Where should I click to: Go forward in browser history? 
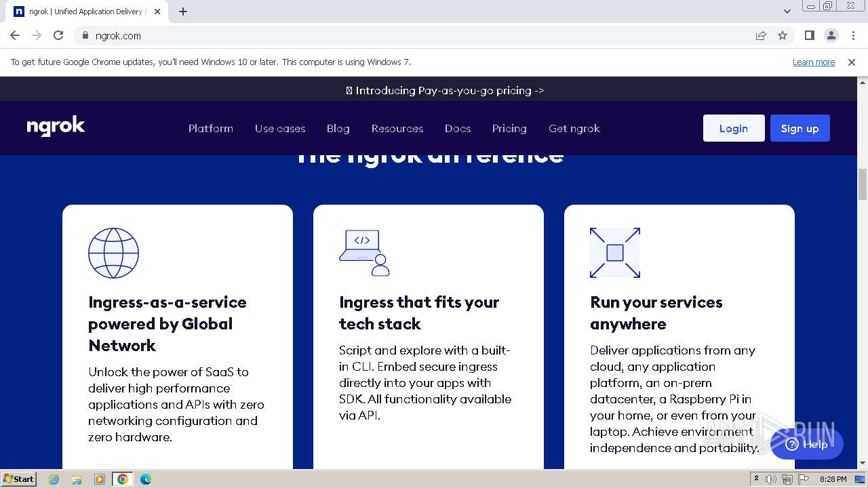pyautogui.click(x=37, y=35)
